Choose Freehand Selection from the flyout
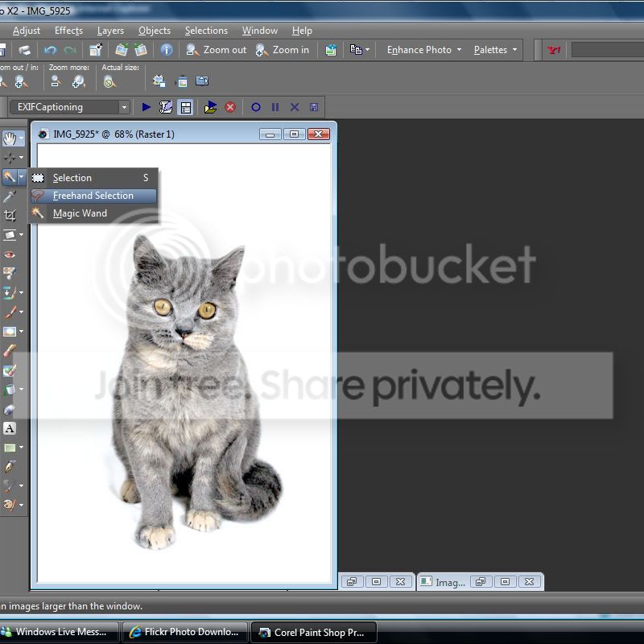644x644 pixels. point(93,196)
